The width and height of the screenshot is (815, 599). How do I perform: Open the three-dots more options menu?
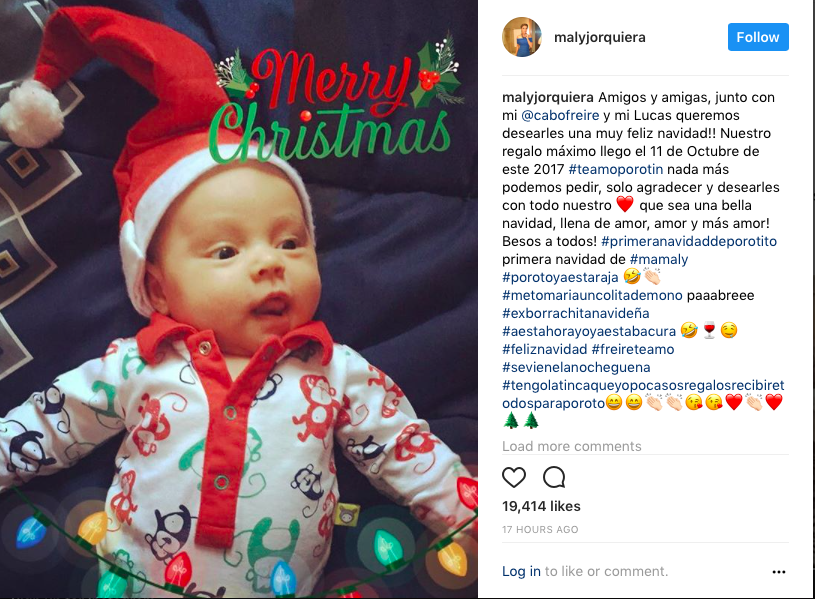(779, 571)
